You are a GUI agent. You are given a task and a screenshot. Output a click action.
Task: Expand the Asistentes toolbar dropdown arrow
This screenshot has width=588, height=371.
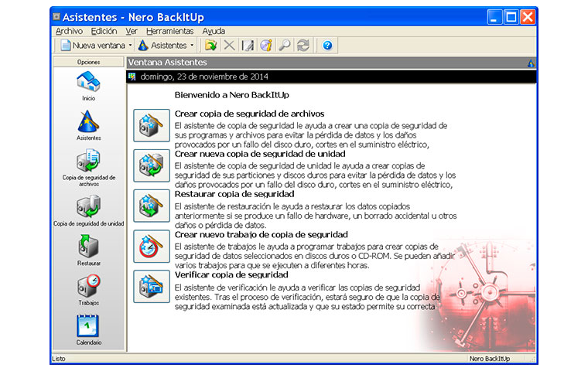click(192, 46)
